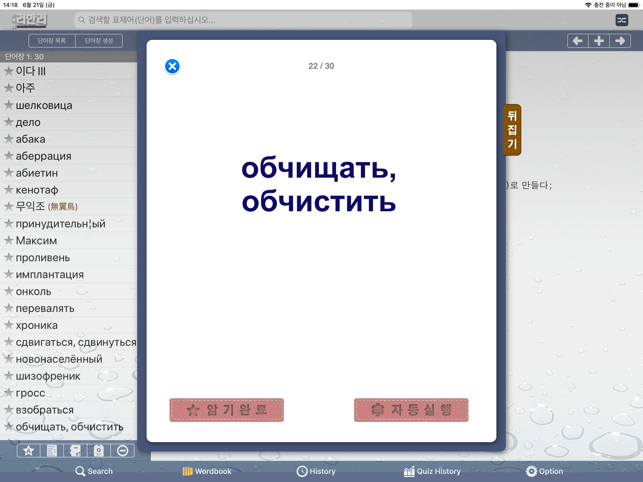
Task: Close the flashcard popup with blue X
Action: pyautogui.click(x=172, y=66)
